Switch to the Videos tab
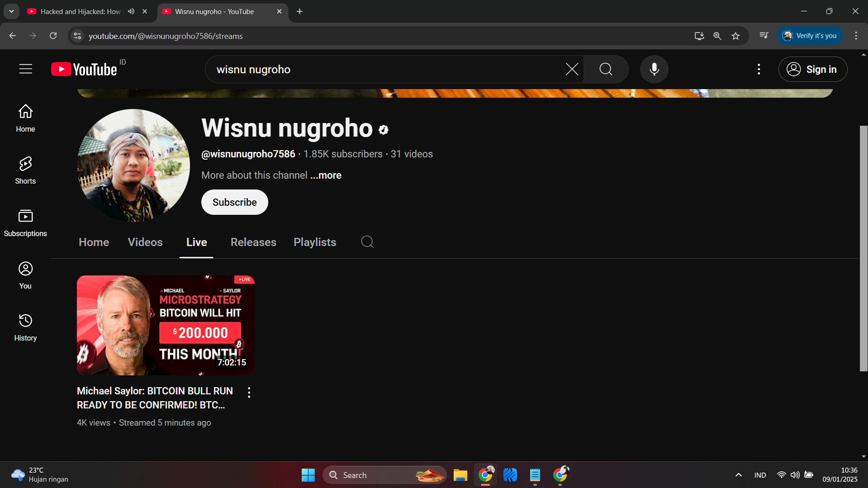This screenshot has width=868, height=488. (145, 242)
